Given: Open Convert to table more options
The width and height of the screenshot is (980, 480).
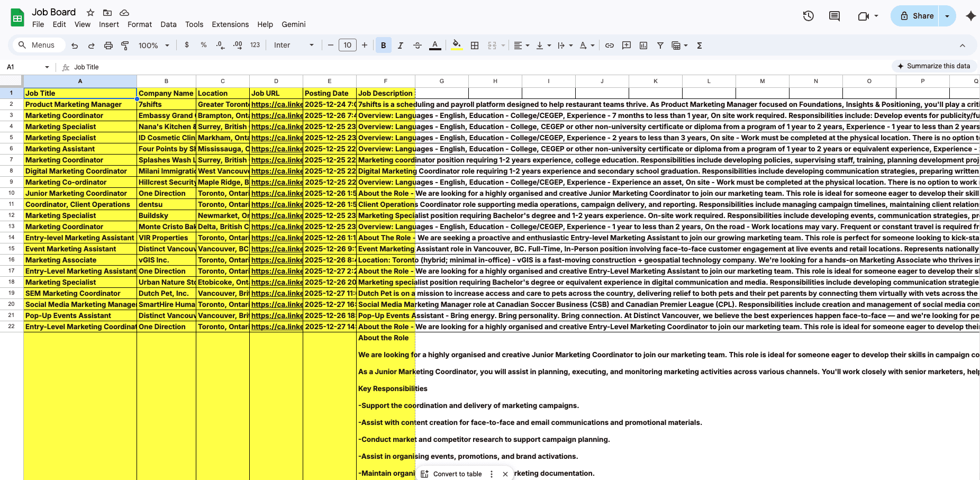Looking at the screenshot, I should tap(492, 474).
